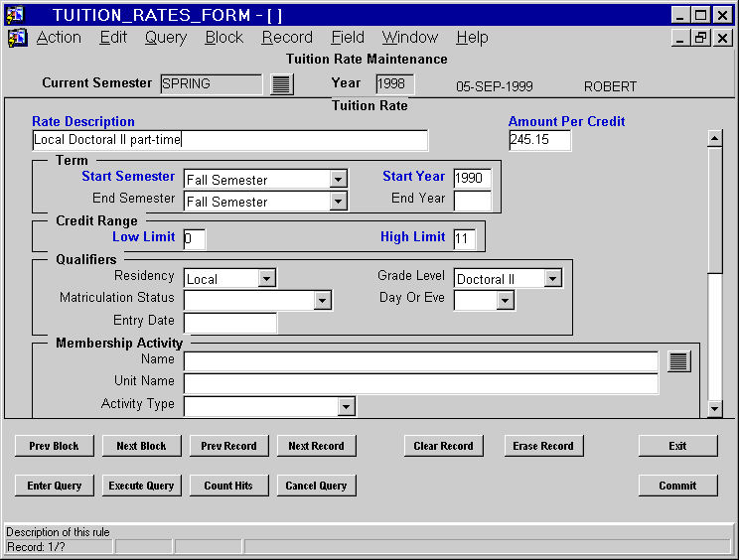This screenshot has height=560, width=739.
Task: Open the Window menu
Action: 410,37
